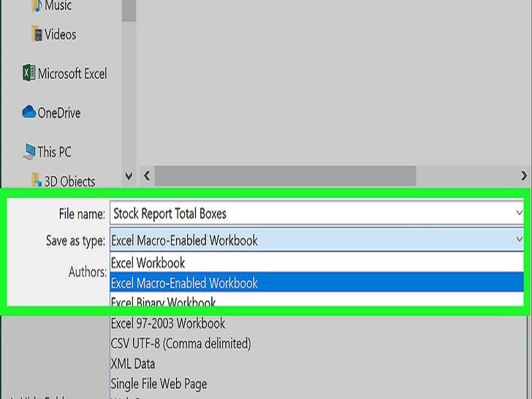
Task: Click the navigation pane vertical scrollbar thumb
Action: tap(129, 10)
